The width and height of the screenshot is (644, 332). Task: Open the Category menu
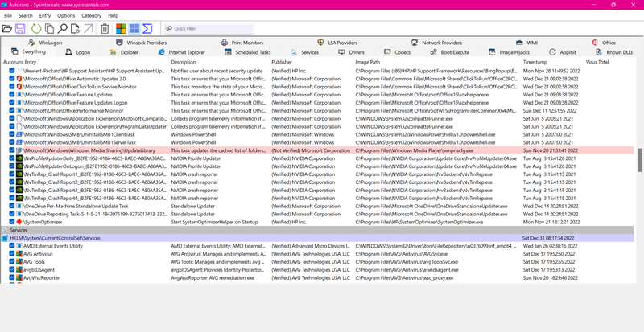click(91, 15)
